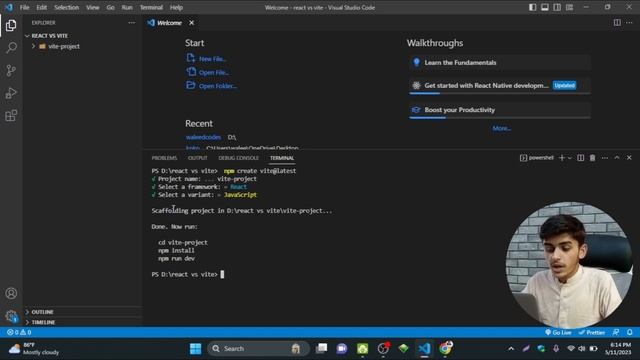Open the Run and Debug view
The width and height of the screenshot is (640, 360).
coord(11,93)
